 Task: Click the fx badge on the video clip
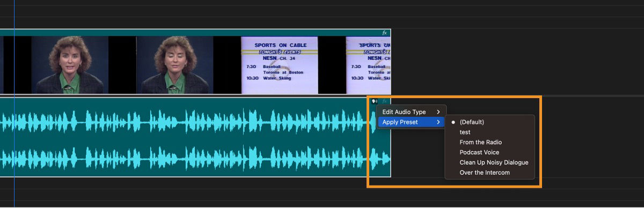(x=384, y=33)
